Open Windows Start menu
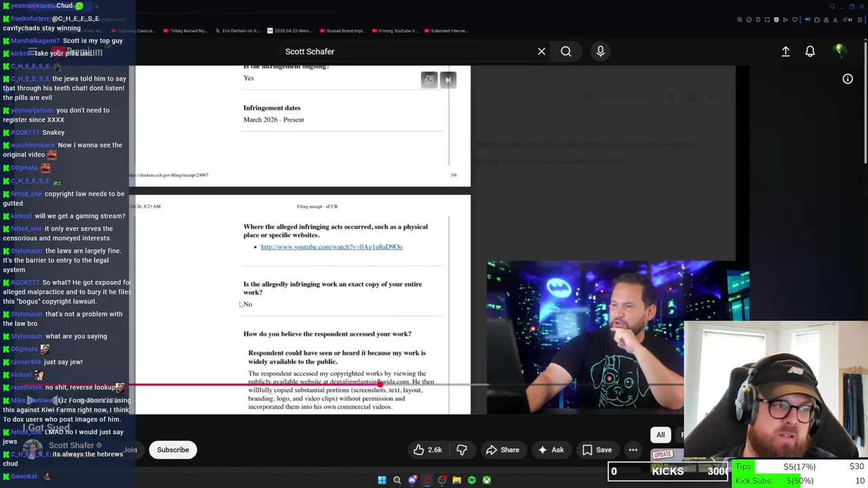This screenshot has height=488, width=868. 382,480
